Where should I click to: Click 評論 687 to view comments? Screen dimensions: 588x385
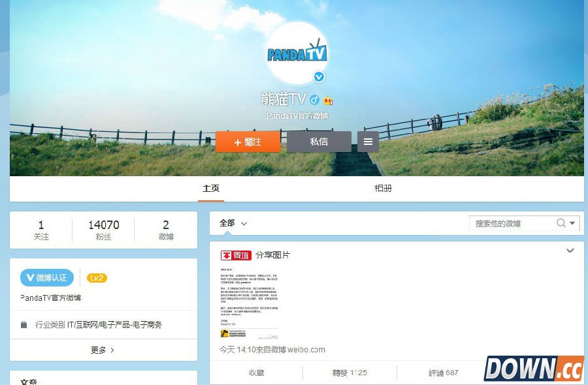(442, 373)
